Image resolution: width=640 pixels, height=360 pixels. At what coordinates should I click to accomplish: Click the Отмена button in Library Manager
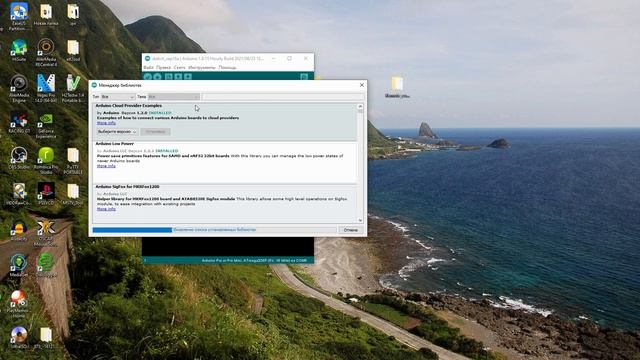pos(351,230)
